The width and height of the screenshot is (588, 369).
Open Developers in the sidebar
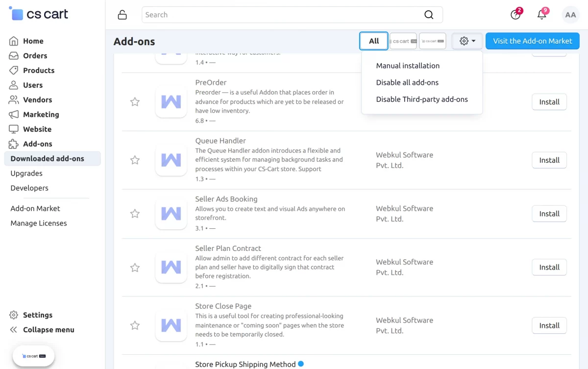(x=29, y=188)
